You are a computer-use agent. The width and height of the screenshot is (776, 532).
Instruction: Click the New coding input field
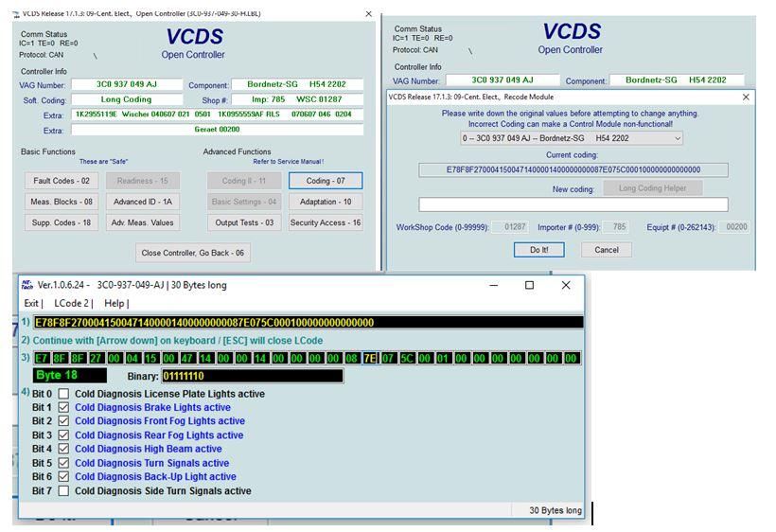(x=573, y=204)
